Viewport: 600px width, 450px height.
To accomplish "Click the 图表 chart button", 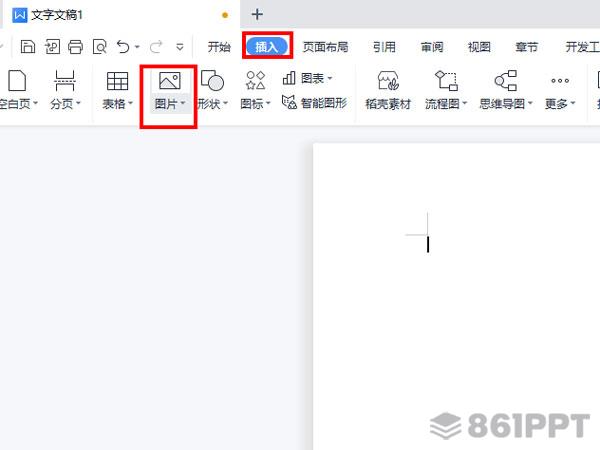I will click(x=307, y=78).
